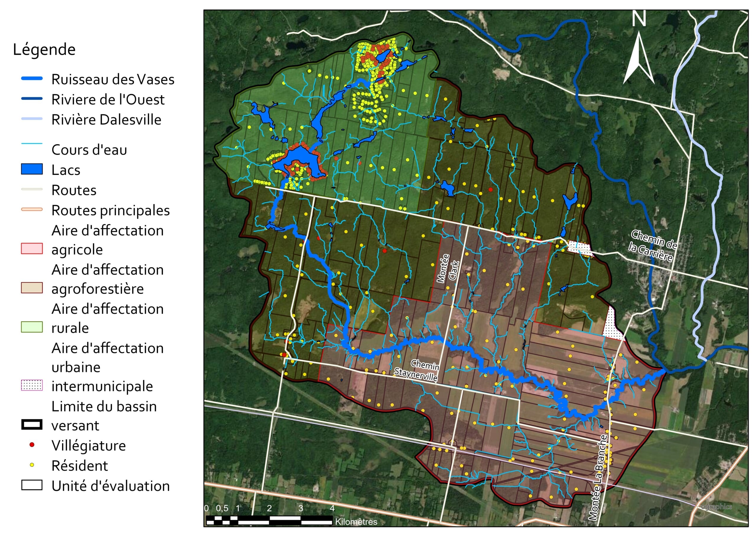Viewport: 756px width, 534px height.
Task: Click the blue Lacs legend swatch
Action: 32,169
